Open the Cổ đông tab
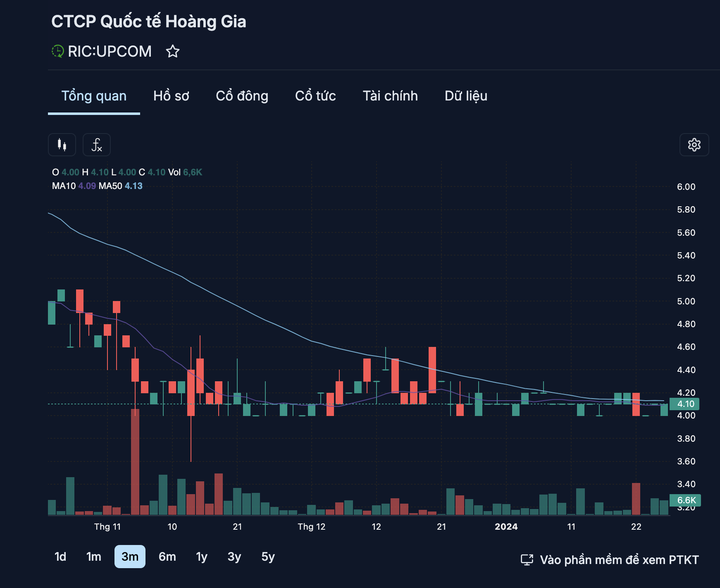This screenshot has height=588, width=720. click(x=242, y=96)
